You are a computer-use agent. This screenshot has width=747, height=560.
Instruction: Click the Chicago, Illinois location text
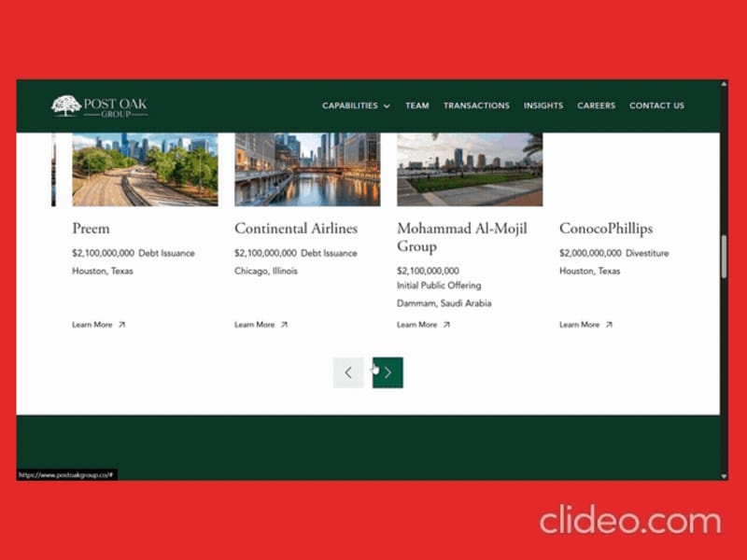[266, 271]
